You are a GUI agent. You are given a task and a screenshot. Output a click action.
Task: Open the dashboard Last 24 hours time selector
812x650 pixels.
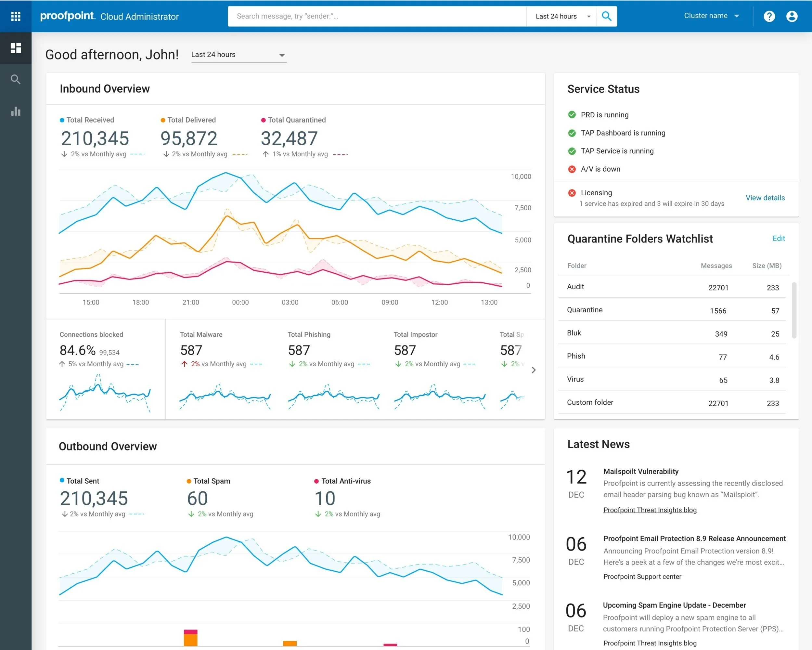click(239, 55)
